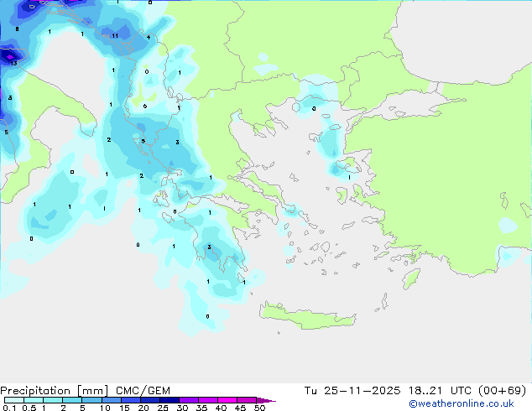Viewport: 532px width, 411px height.
Task: Pick the 20 mm legend swatch
Action: point(149,400)
